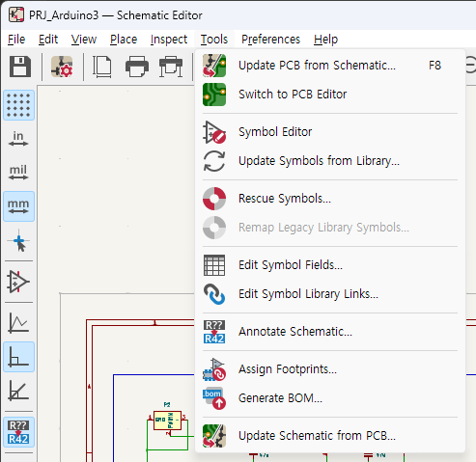Click the Edit Symbol Fields table icon
This screenshot has width=476, height=462.
(214, 265)
